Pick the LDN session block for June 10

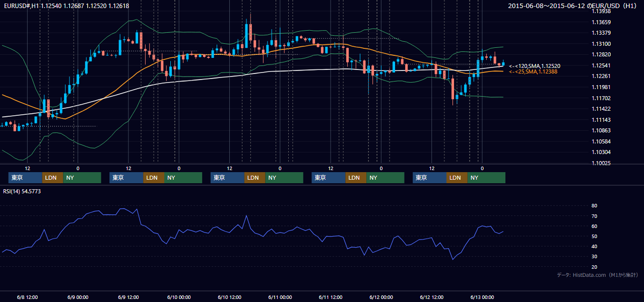pyautogui.click(x=254, y=178)
